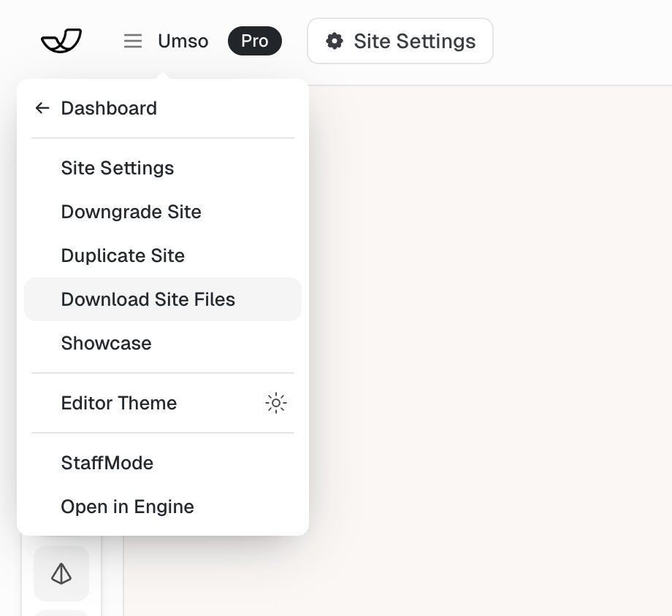Viewport: 672px width, 616px height.
Task: Select Downgrade Site menu option
Action: [131, 212]
